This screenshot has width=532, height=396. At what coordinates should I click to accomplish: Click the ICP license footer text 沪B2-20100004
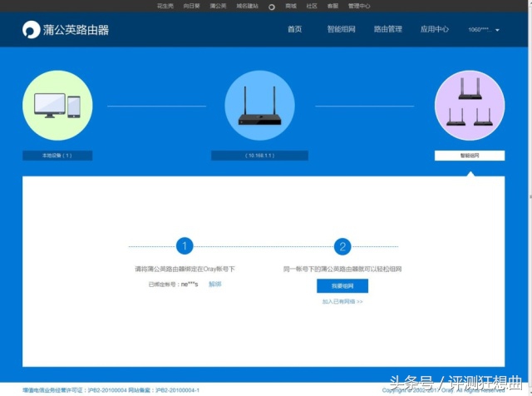[x=107, y=390]
